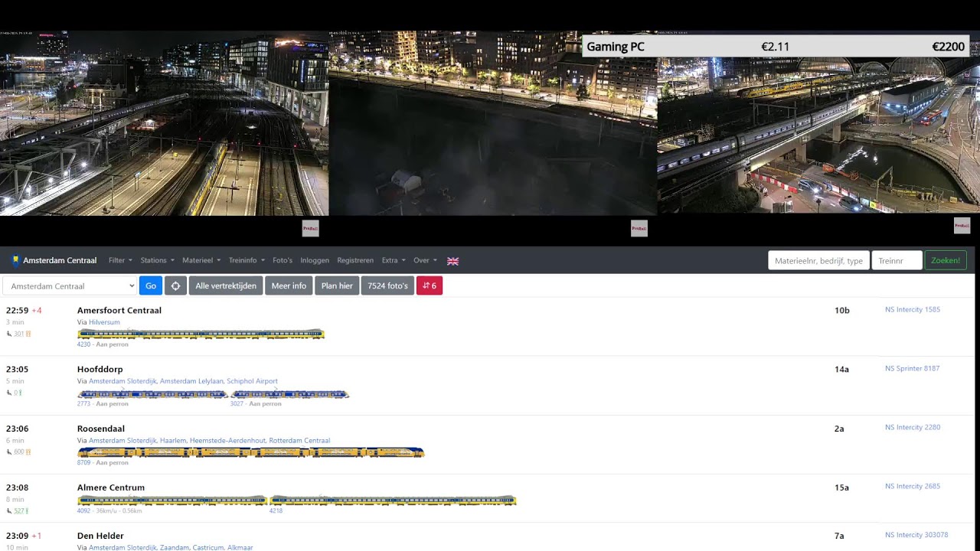Viewport: 980px width, 551px height.
Task: Click the Almere Centrum destination heading
Action: 111,487
